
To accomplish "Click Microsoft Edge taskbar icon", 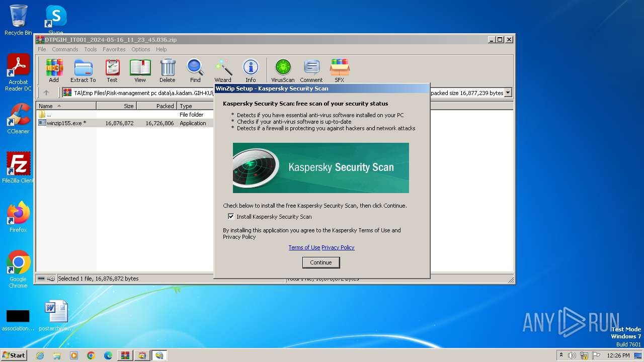I will click(x=108, y=355).
